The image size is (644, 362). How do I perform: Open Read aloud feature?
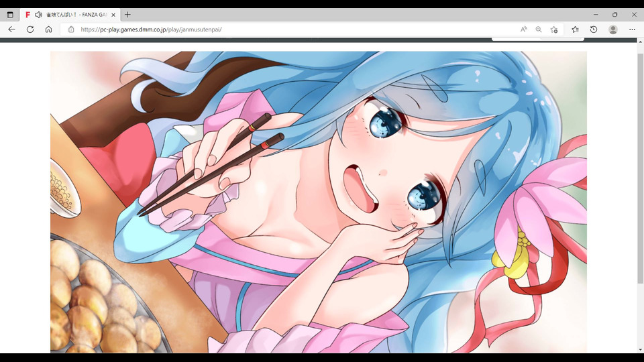(x=524, y=29)
